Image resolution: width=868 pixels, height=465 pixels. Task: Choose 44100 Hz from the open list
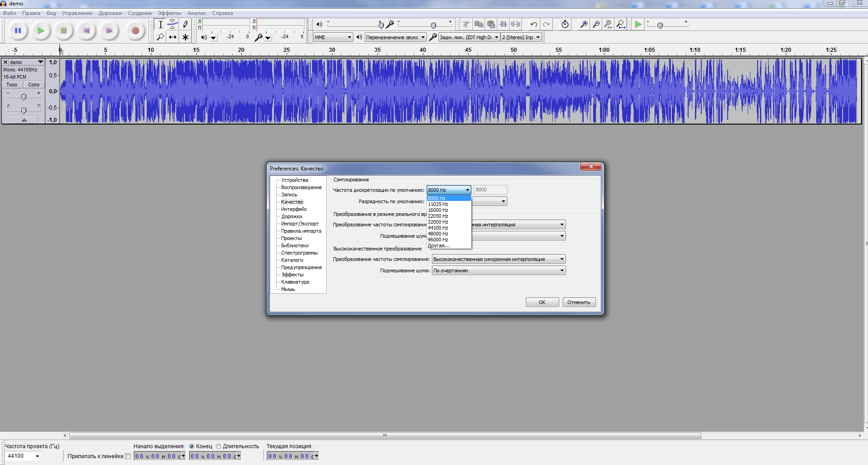(x=438, y=228)
